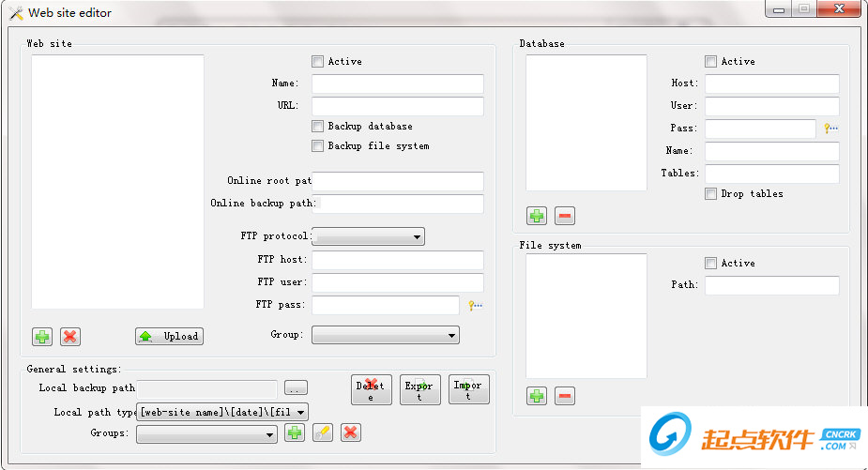Delete web site with red X icon

click(70, 336)
